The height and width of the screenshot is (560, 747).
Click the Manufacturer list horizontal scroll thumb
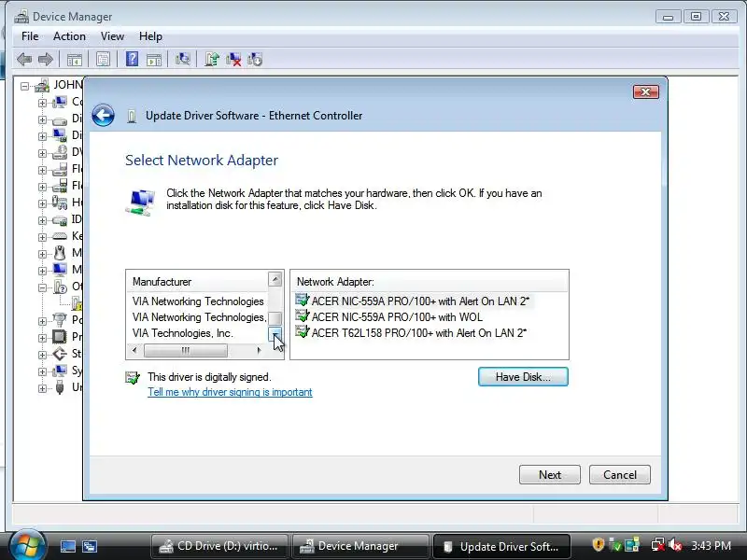pyautogui.click(x=186, y=351)
